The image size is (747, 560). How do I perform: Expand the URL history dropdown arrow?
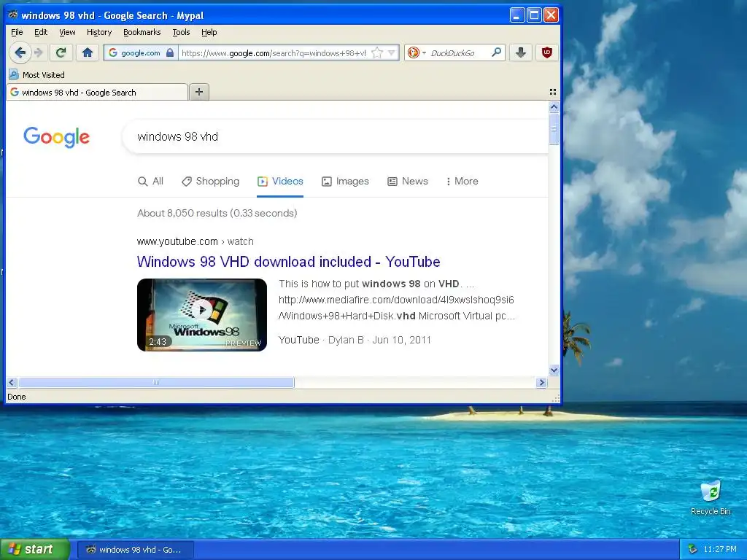point(392,52)
